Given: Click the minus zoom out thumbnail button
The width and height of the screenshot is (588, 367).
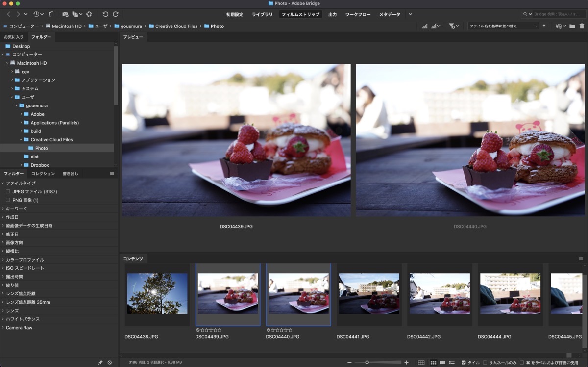Looking at the screenshot, I should (x=349, y=362).
